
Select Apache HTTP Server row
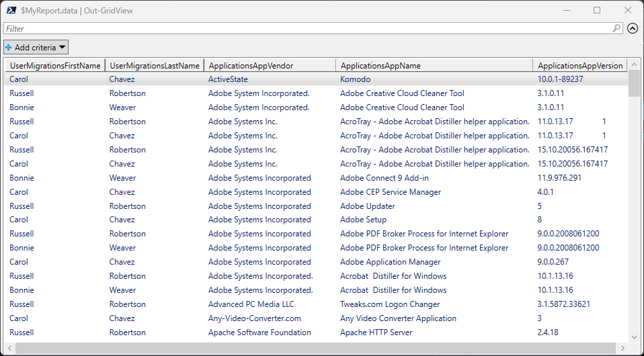(x=316, y=332)
